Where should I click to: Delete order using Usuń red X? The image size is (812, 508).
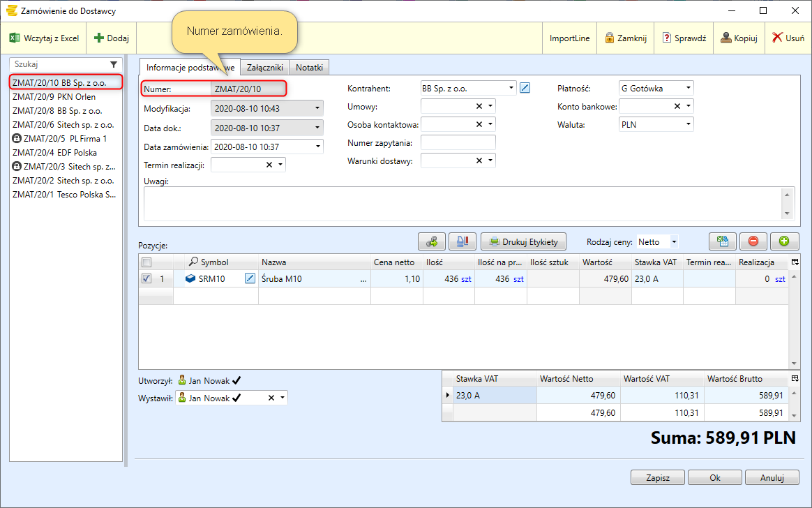click(788, 38)
